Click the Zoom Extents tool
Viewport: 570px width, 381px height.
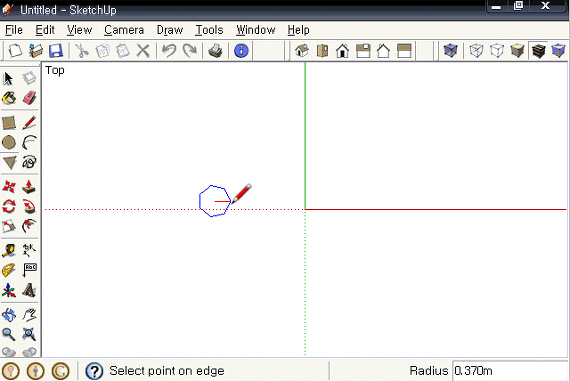[x=29, y=334]
